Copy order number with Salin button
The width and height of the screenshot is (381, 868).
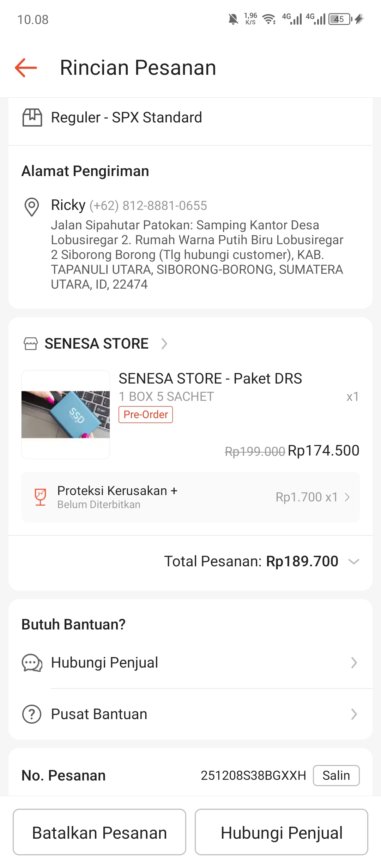[336, 776]
